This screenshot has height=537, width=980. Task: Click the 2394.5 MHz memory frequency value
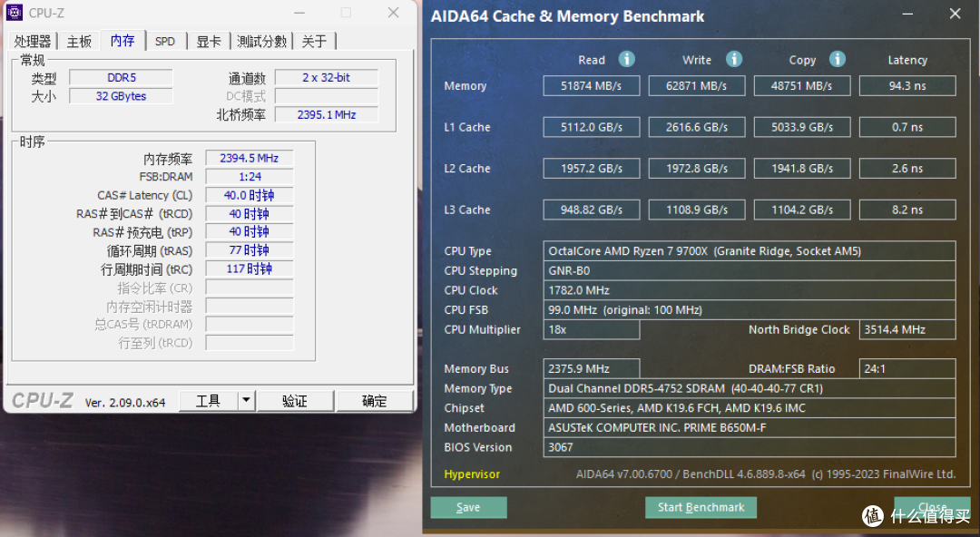pyautogui.click(x=250, y=158)
